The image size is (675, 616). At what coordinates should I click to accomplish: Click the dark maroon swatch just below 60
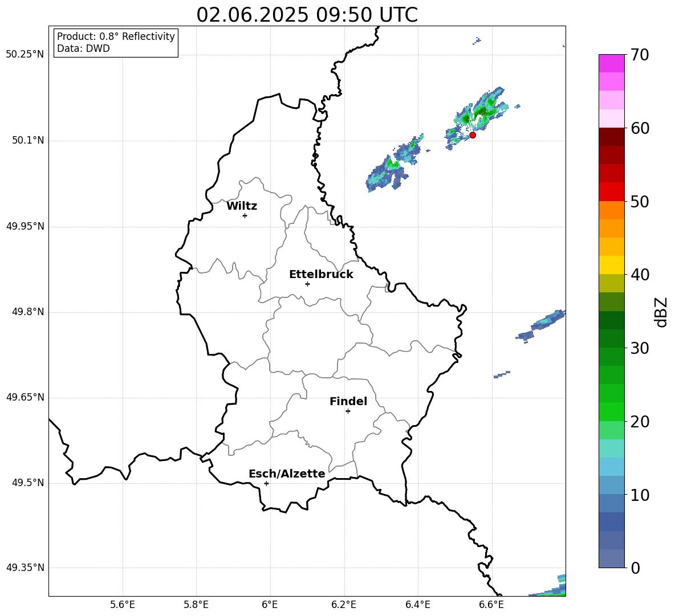[611, 137]
